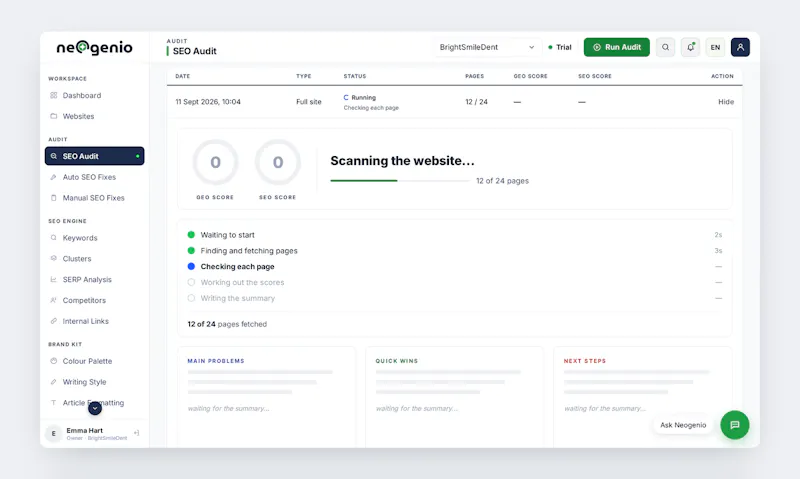Image resolution: width=800 pixels, height=479 pixels.
Task: Click the "Writing the summary" step
Action: point(238,298)
